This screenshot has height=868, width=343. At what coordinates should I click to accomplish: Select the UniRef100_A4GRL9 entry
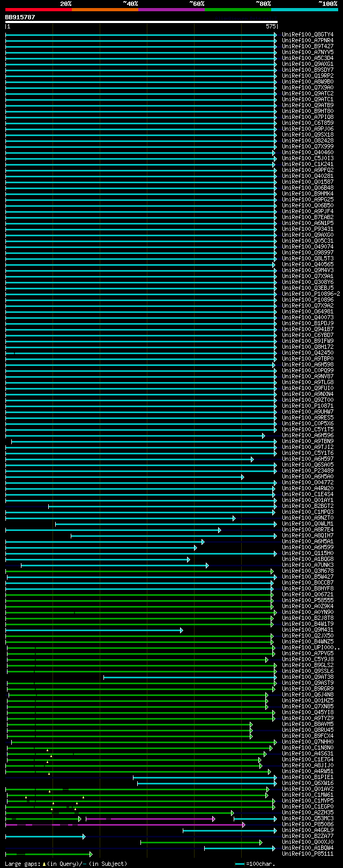pos(308,830)
